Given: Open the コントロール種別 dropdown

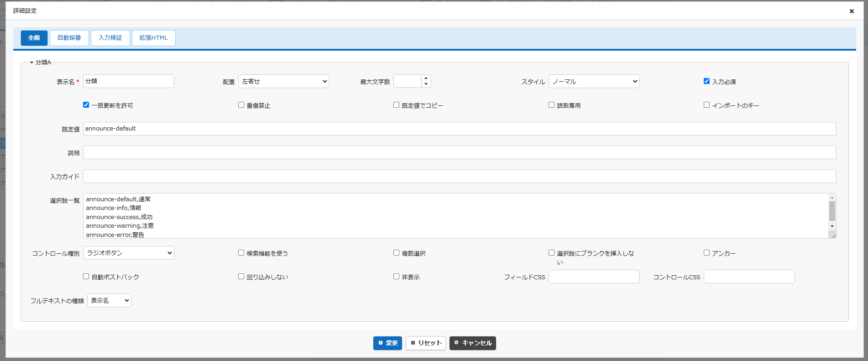Looking at the screenshot, I should click(129, 253).
